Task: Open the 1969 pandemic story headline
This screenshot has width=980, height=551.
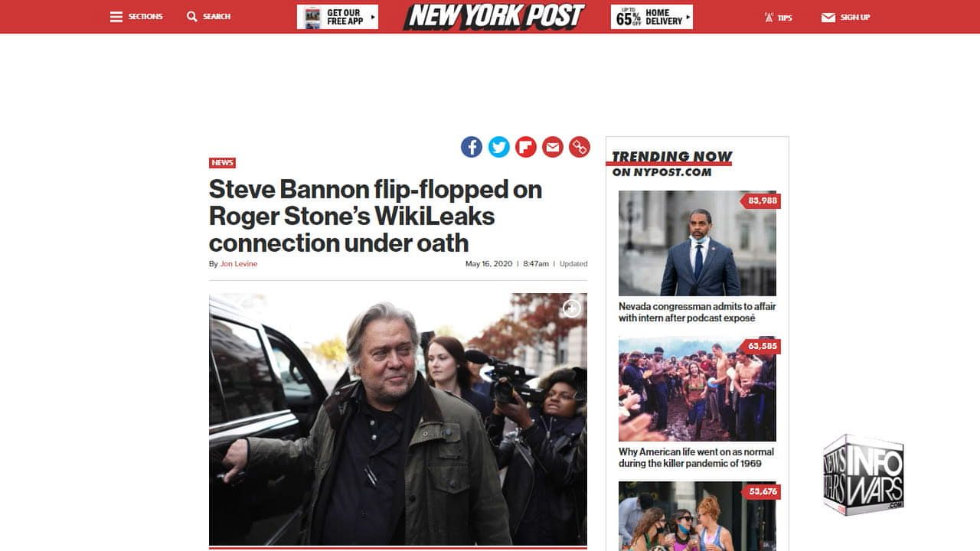Action: coord(696,458)
